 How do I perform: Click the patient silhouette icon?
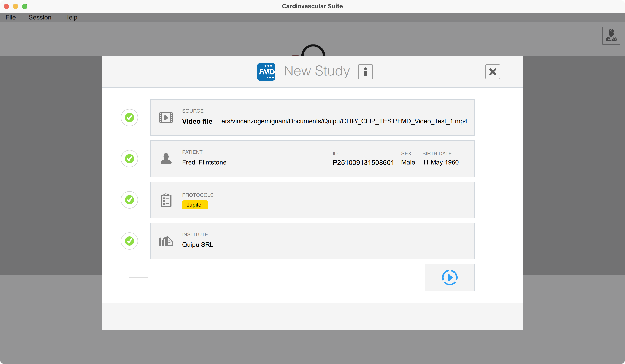click(x=166, y=159)
